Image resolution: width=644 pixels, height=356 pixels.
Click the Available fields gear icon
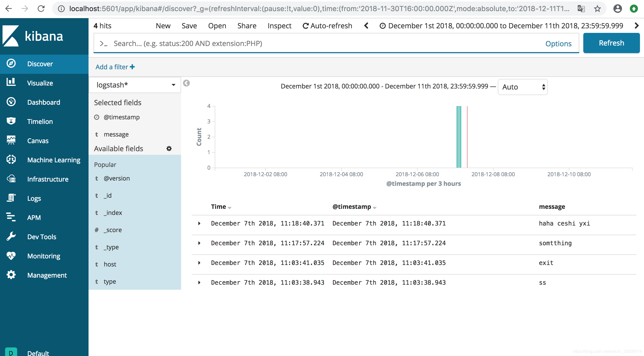tap(169, 149)
